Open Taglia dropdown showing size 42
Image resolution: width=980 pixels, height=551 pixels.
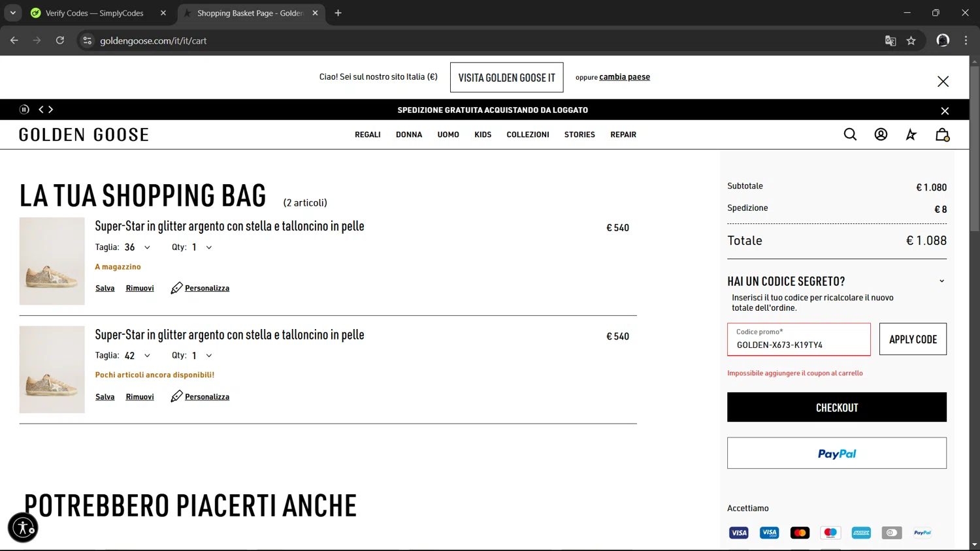pos(137,356)
